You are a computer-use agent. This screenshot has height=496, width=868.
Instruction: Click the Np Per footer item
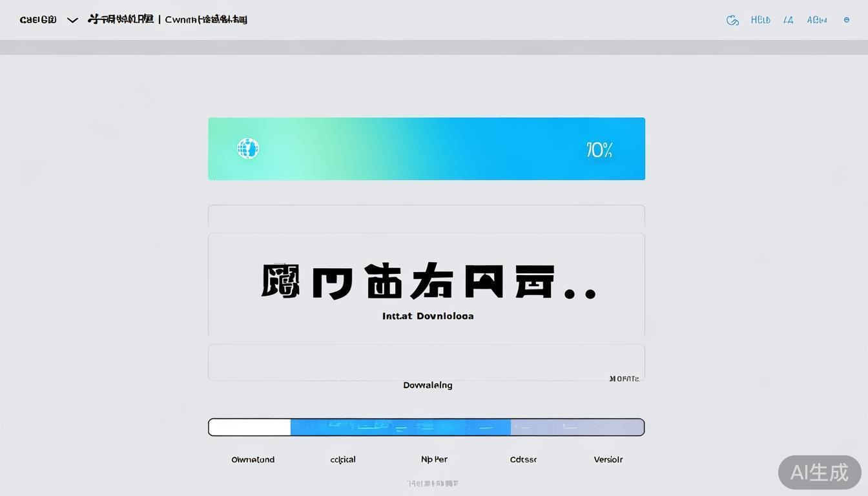[433, 459]
